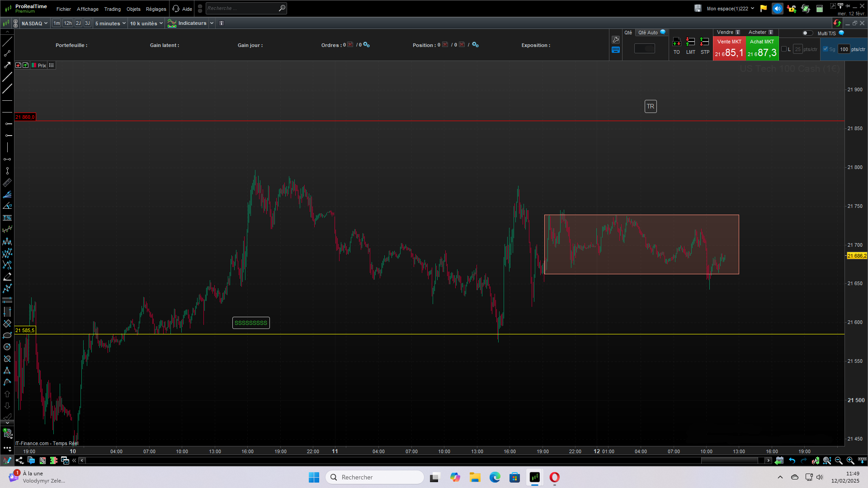Click the zoom out magnifier icon

[839, 460]
